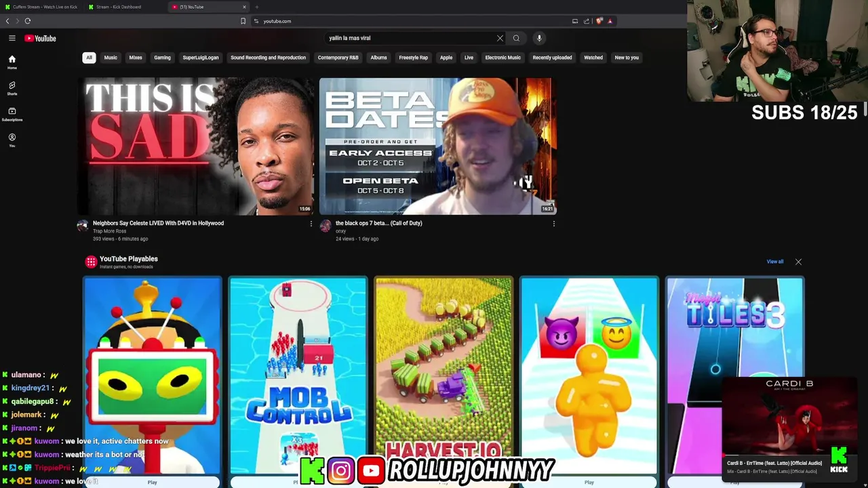Click Play under the robot head game
This screenshot has height=488, width=868.
152,482
